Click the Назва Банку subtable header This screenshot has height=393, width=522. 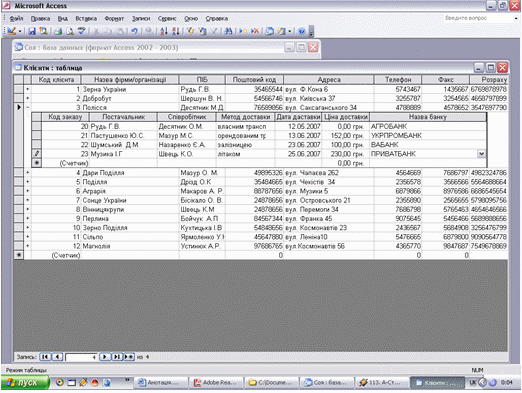[428, 117]
